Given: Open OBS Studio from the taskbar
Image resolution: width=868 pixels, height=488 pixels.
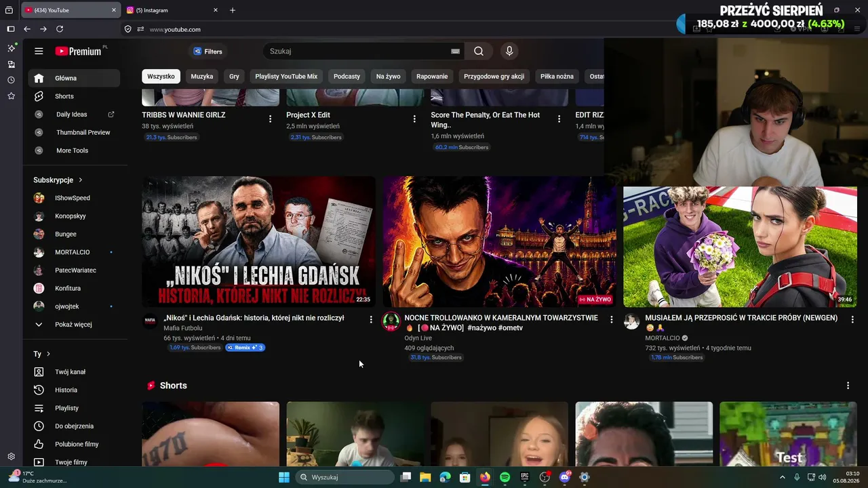Looking at the screenshot, I should click(x=545, y=477).
